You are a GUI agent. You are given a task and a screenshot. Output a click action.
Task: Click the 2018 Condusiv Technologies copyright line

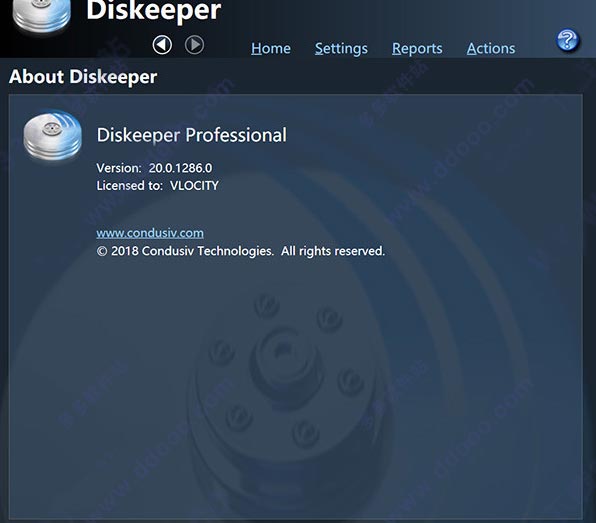click(x=241, y=251)
